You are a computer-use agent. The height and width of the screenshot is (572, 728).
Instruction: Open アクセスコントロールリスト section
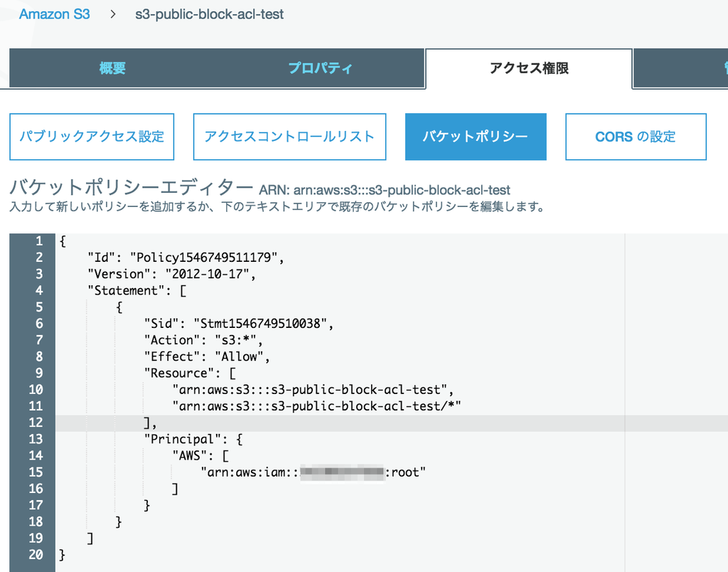(x=289, y=136)
